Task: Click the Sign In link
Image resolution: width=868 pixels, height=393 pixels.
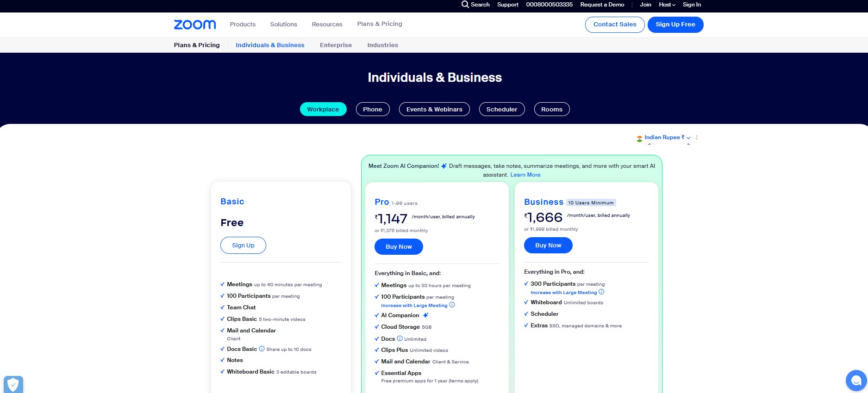Action: point(692,5)
